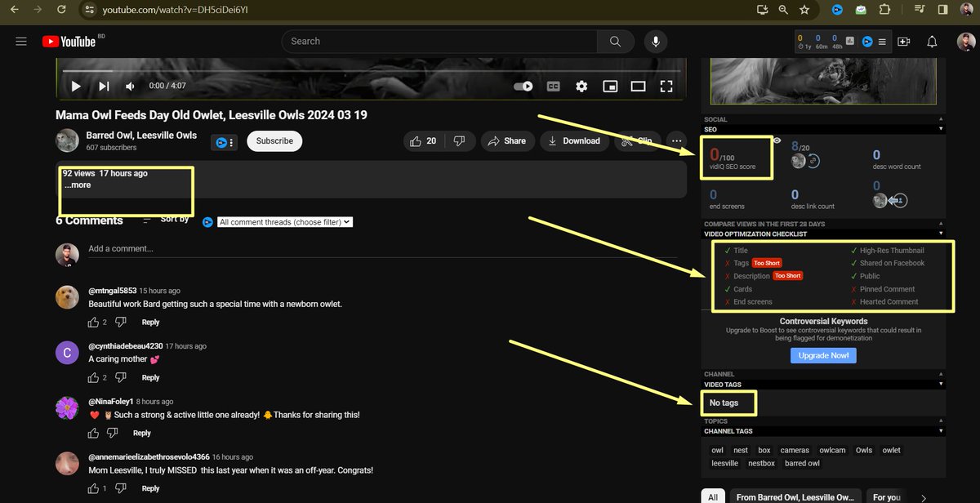Open the vidIQ extension icon in the browser toolbar
The height and width of the screenshot is (503, 980).
click(835, 10)
